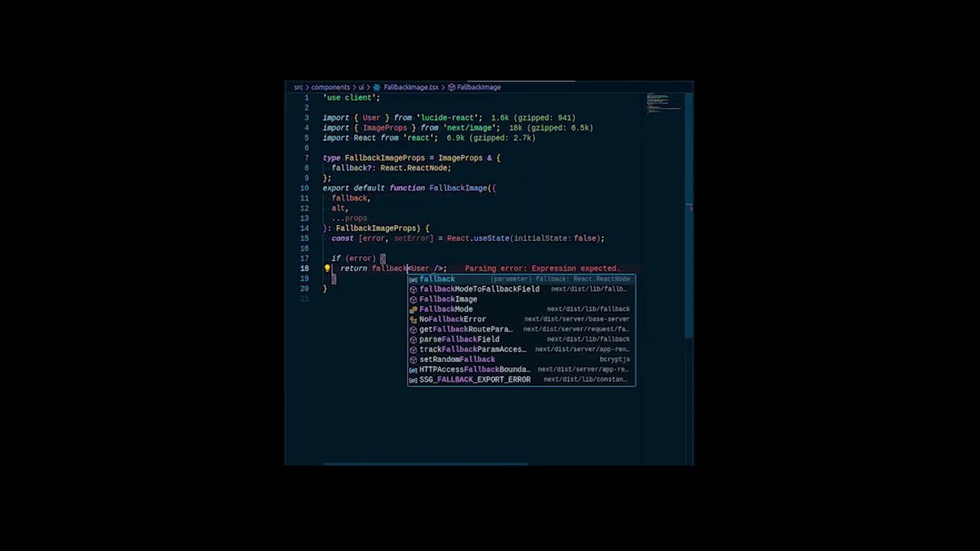The width and height of the screenshot is (980, 551).
Task: Click line number 18 in the gutter
Action: click(x=304, y=269)
